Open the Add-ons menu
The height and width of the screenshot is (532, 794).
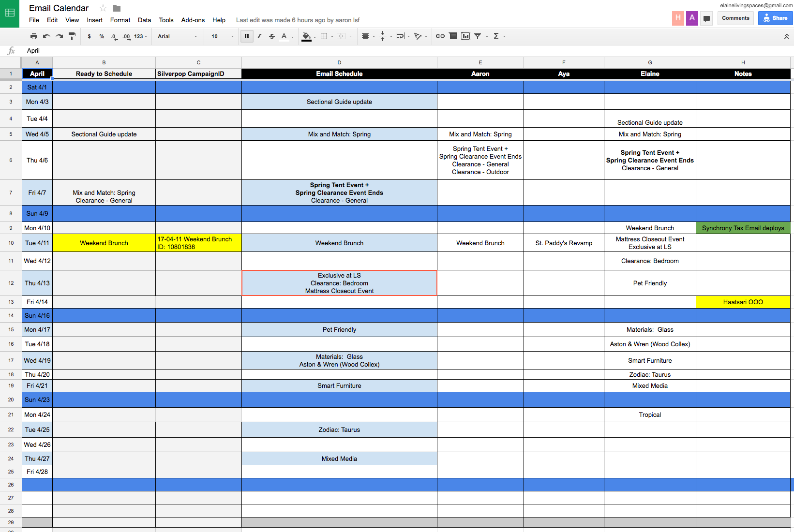coord(193,20)
